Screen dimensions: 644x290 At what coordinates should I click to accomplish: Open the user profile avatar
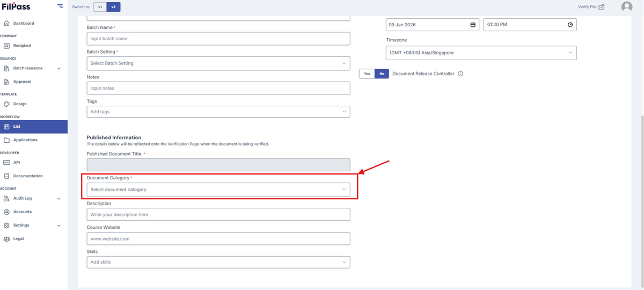[x=627, y=7]
